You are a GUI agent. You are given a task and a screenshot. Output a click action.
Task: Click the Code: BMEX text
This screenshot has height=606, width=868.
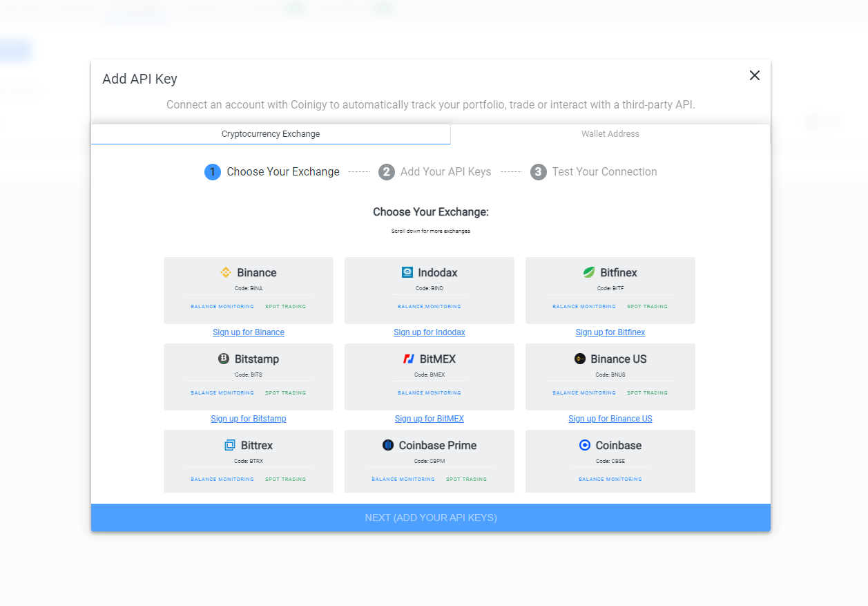430,375
